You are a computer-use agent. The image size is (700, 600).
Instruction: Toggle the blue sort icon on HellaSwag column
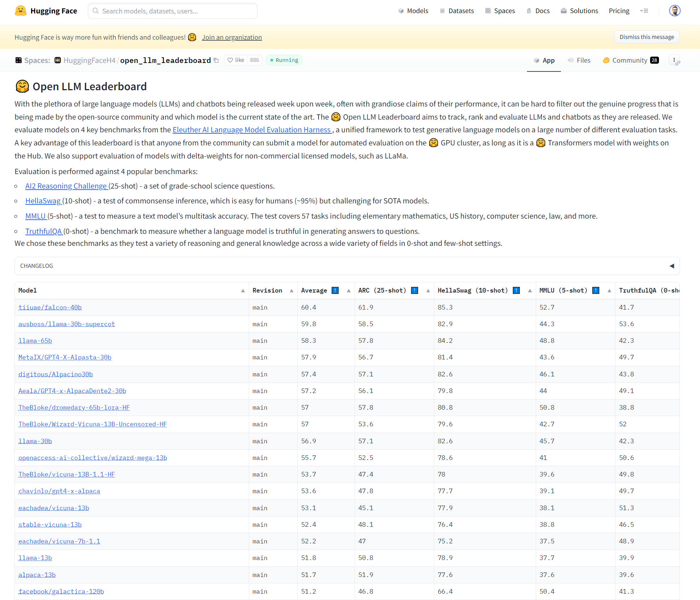pyautogui.click(x=516, y=290)
